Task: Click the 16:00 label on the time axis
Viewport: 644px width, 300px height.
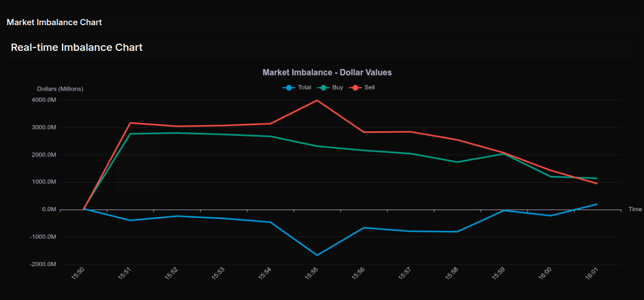Action: click(545, 273)
